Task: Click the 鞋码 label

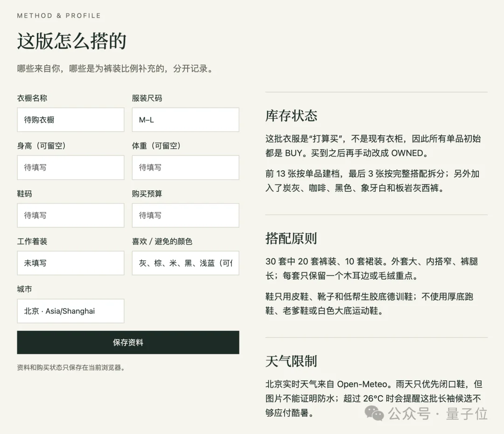Action: [x=24, y=194]
